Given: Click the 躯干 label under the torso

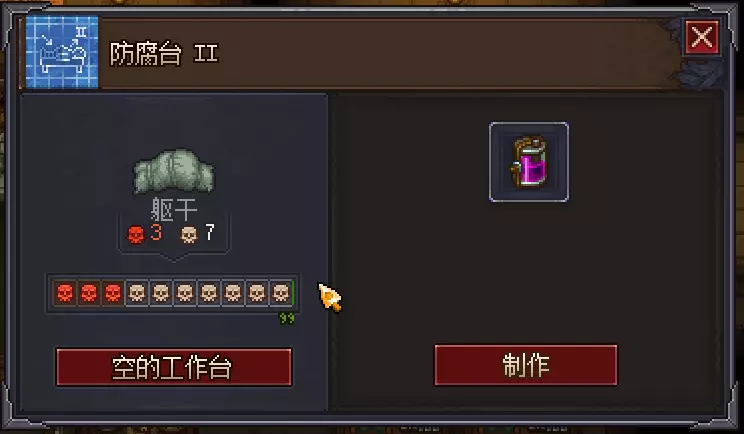Looking at the screenshot, I should [174, 209].
